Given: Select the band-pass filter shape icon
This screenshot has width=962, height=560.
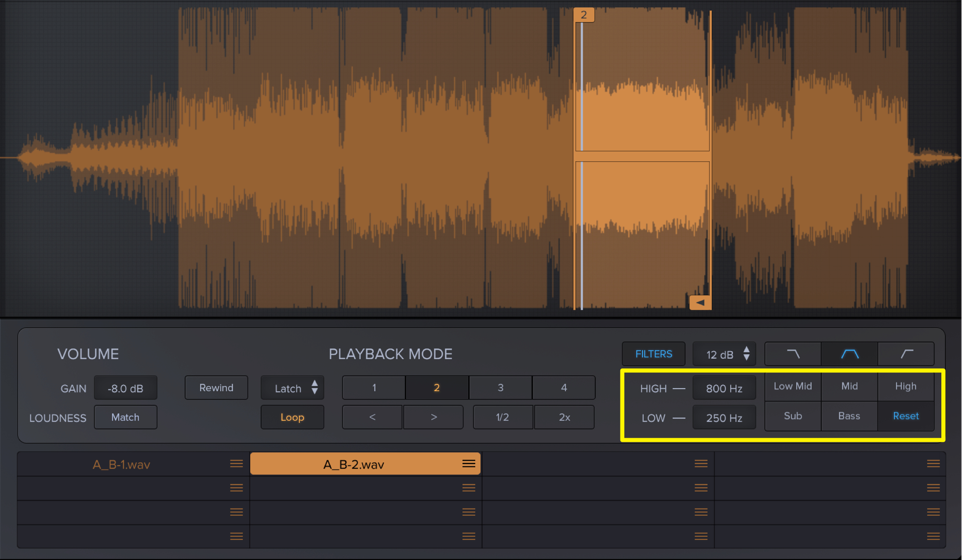Looking at the screenshot, I should click(x=849, y=354).
